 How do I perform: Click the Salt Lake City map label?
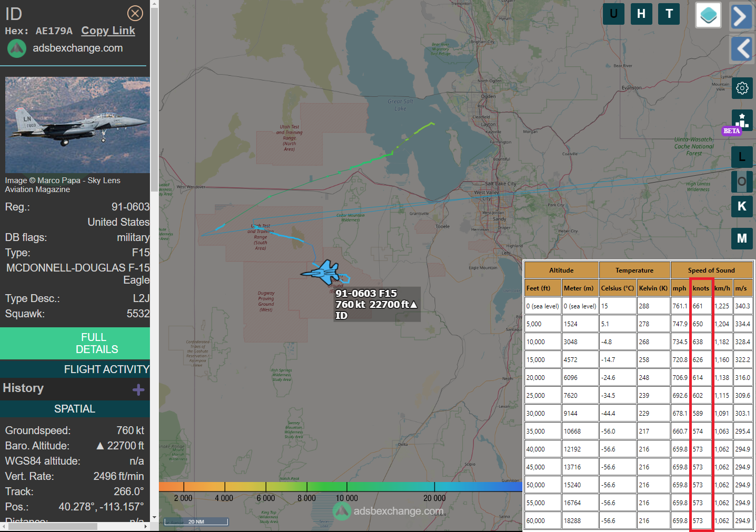[500, 184]
